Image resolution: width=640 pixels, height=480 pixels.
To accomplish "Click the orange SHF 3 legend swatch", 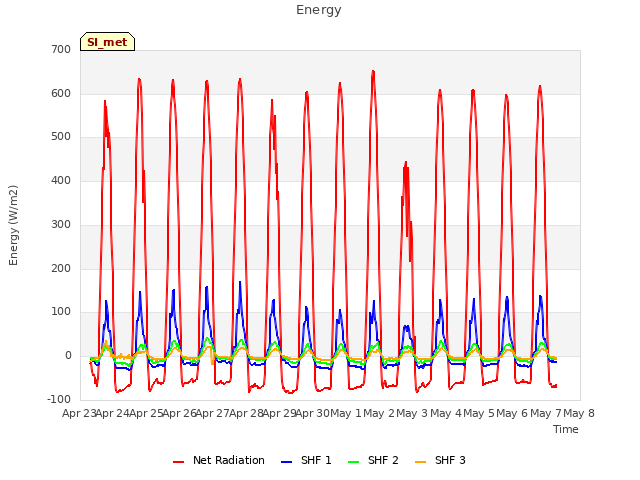I will tap(420, 462).
